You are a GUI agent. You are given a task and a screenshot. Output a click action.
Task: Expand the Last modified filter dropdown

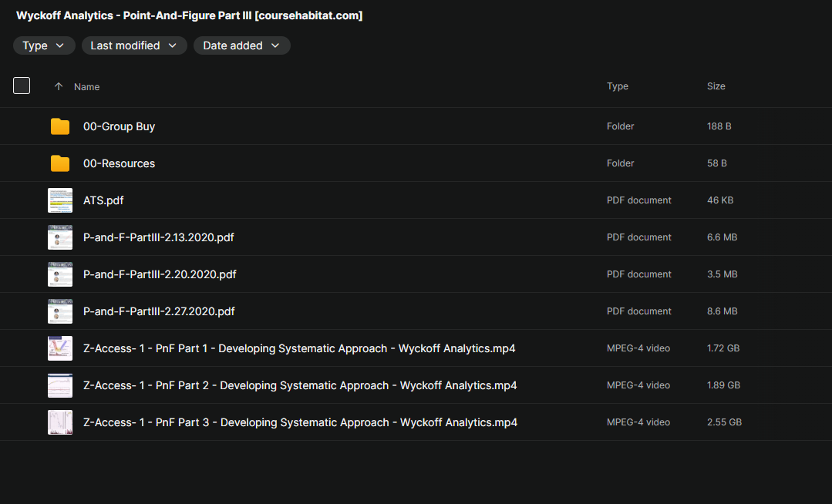134,45
